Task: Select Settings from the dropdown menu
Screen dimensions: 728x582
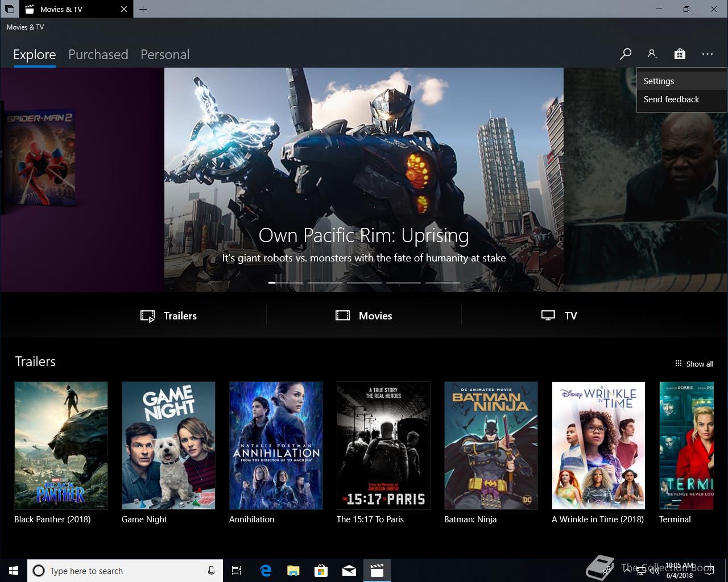Action: (x=681, y=81)
